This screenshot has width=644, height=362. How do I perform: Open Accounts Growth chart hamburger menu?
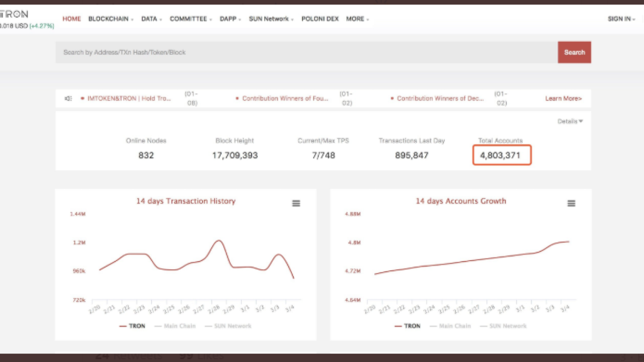(571, 204)
